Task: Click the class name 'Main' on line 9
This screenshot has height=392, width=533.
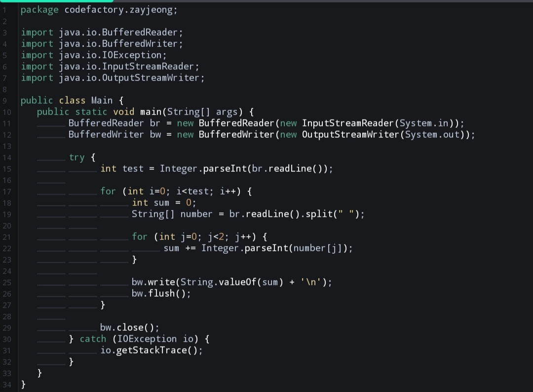Action: (102, 101)
